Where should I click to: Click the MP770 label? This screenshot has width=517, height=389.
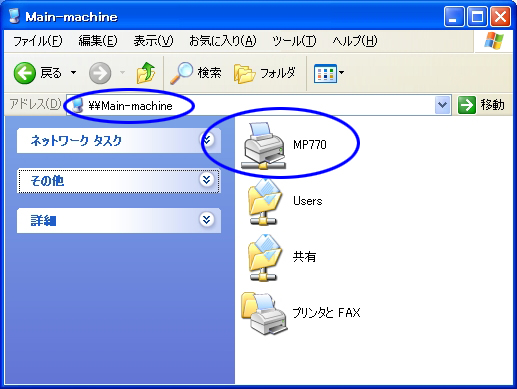(x=310, y=145)
